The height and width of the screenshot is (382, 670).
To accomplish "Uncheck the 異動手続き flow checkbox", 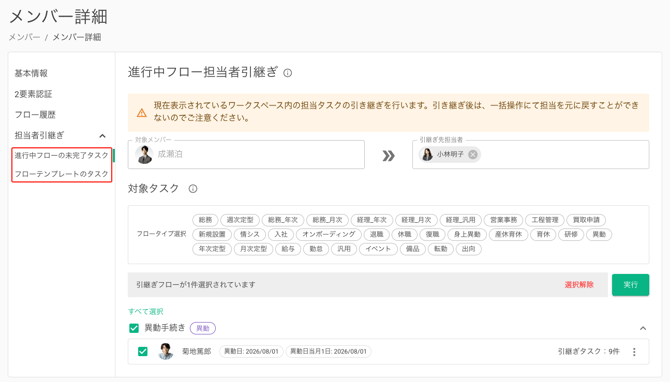I will coord(134,328).
